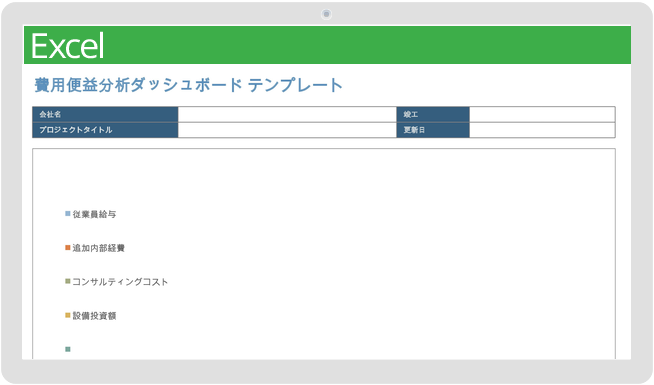The height and width of the screenshot is (385, 654).
Task: Select the 従業員給与 legend label
Action: [94, 214]
